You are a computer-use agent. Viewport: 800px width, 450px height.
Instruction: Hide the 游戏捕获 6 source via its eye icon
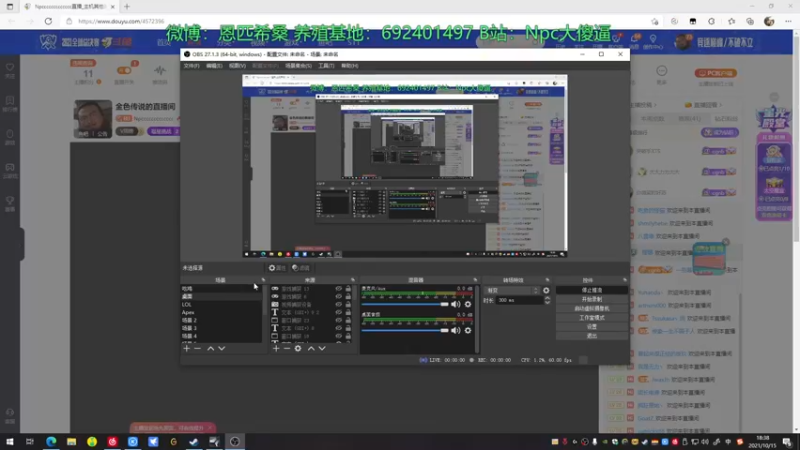point(338,296)
